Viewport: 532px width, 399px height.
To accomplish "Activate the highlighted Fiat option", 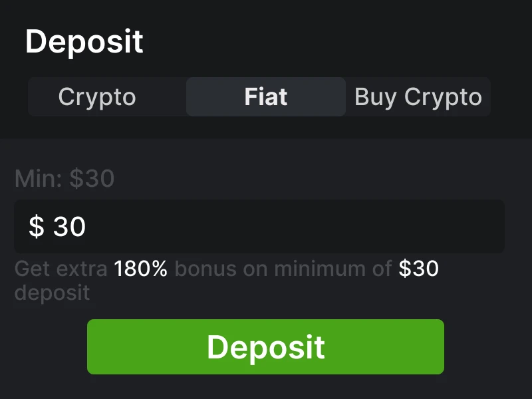I will tap(265, 97).
